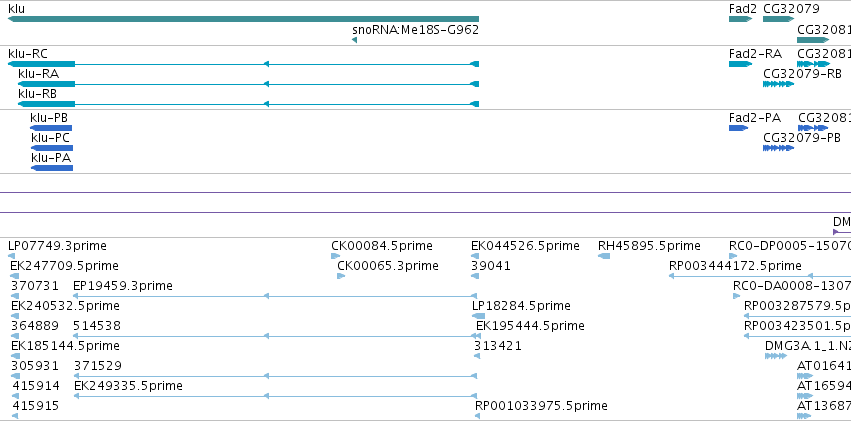
Task: Select the RP001033975.5prime EST marker
Action: 478,416
